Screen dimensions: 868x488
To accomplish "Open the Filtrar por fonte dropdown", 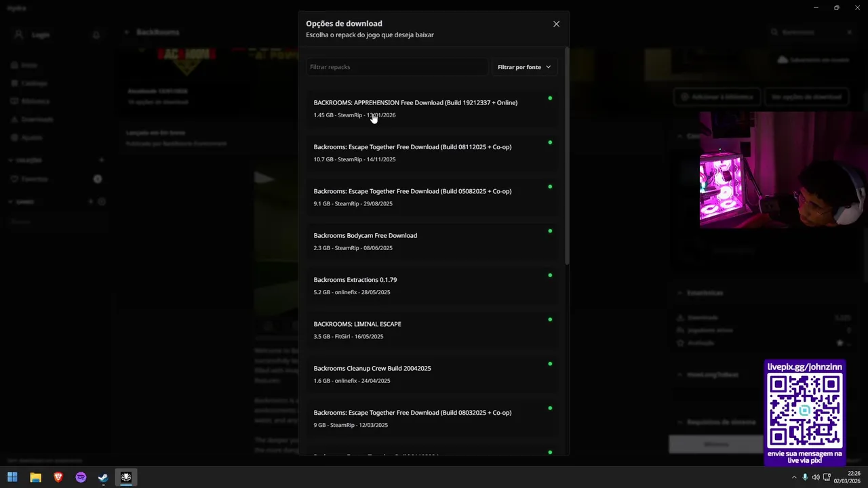I will click(524, 67).
